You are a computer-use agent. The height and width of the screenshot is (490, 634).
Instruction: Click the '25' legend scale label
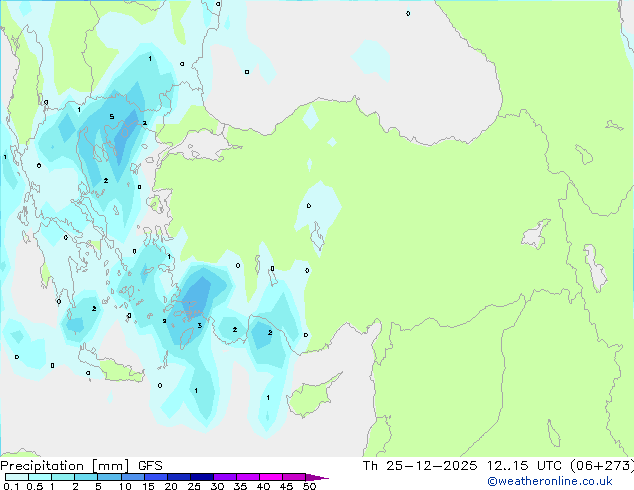pos(194,486)
